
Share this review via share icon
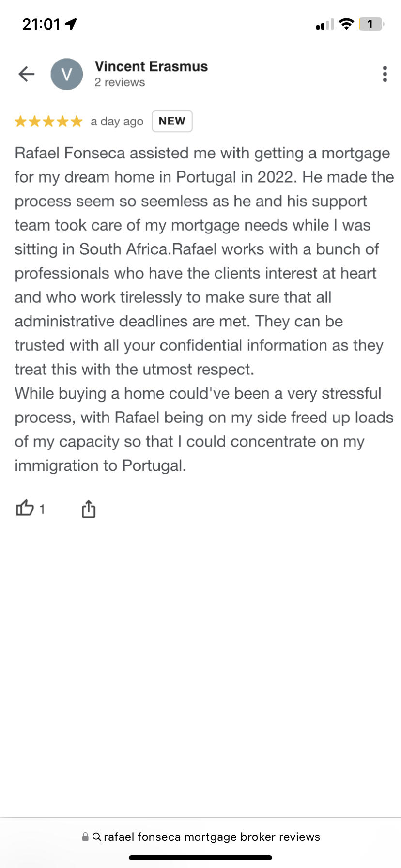(x=88, y=509)
